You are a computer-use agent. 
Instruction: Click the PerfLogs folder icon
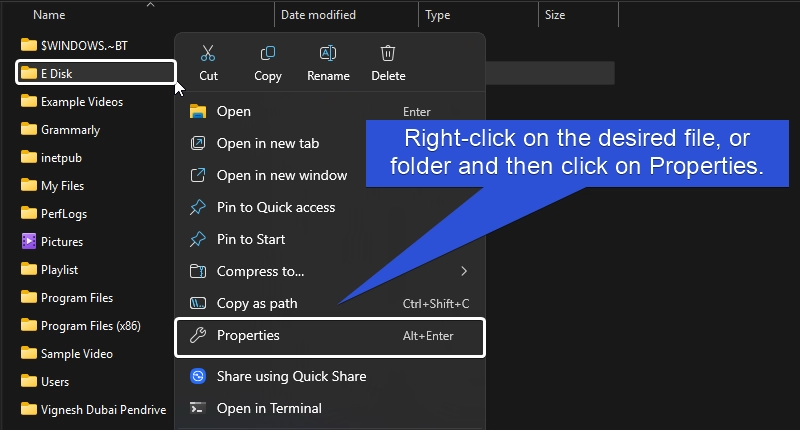pyautogui.click(x=29, y=213)
